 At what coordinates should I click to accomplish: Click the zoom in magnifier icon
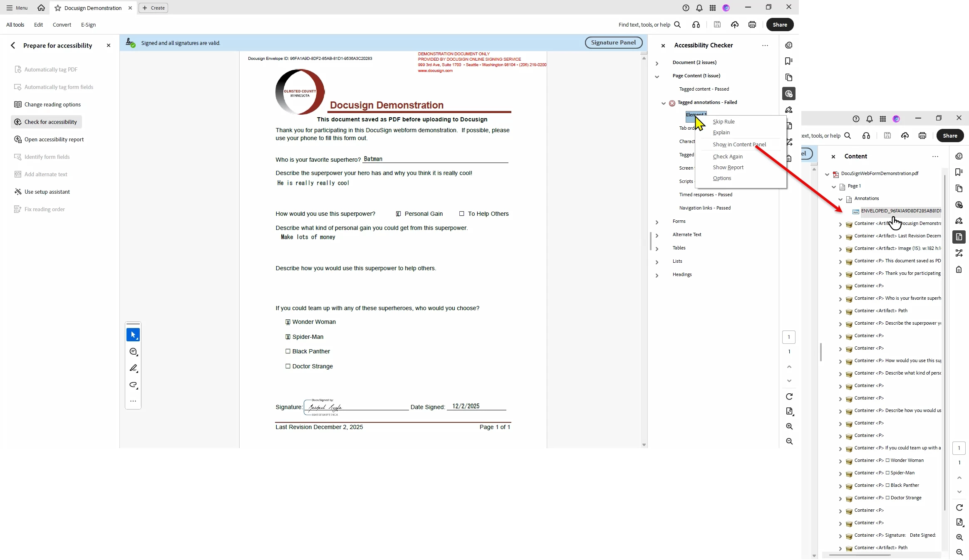[x=789, y=427]
